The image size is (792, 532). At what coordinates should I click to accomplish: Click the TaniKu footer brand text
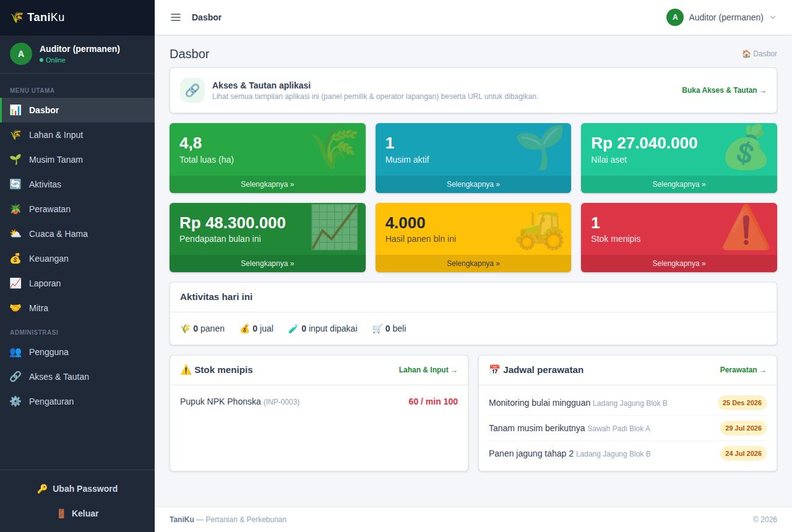pos(182,520)
